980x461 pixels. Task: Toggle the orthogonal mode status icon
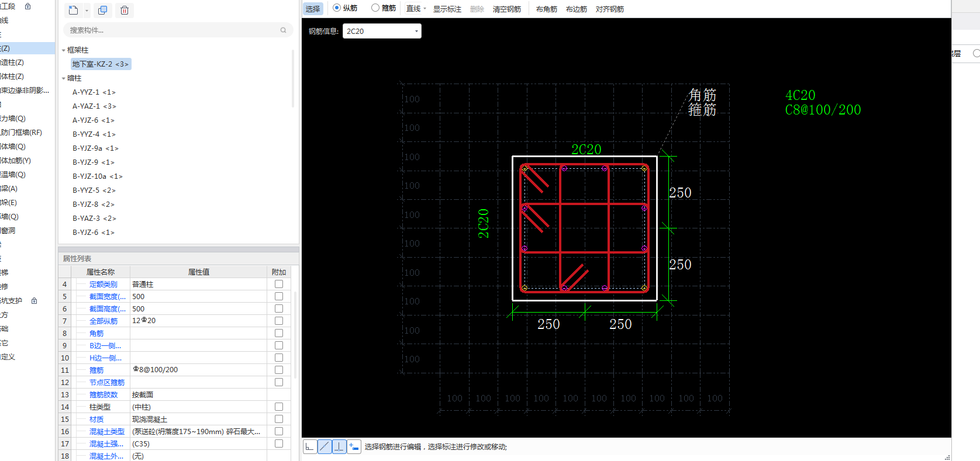point(310,446)
